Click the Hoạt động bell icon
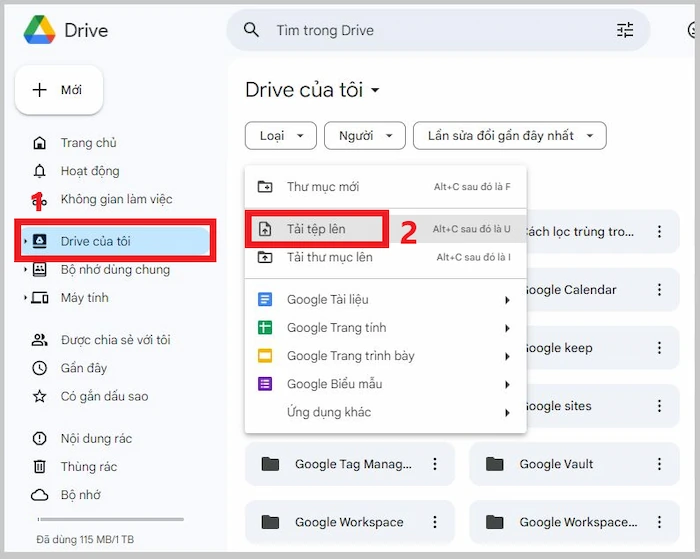The width and height of the screenshot is (700, 559). point(40,171)
